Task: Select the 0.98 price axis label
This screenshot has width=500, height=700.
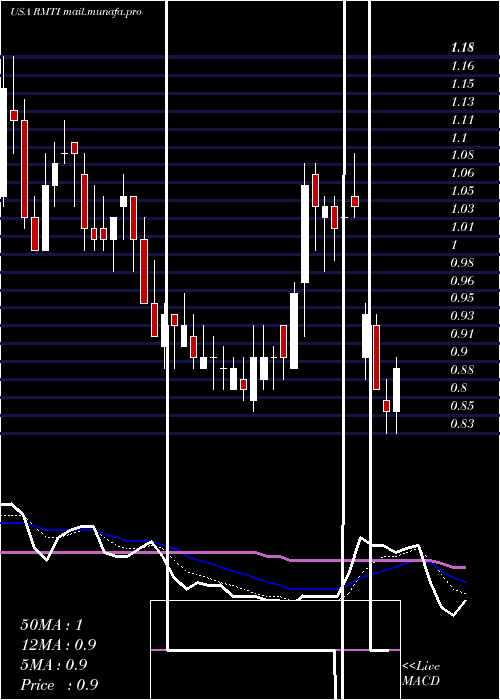Action: [462, 262]
